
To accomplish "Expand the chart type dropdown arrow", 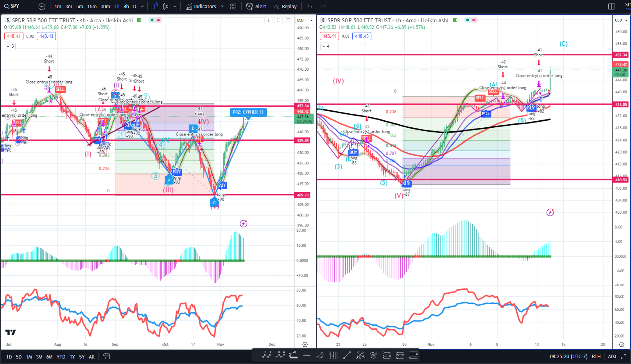I will click(174, 7).
